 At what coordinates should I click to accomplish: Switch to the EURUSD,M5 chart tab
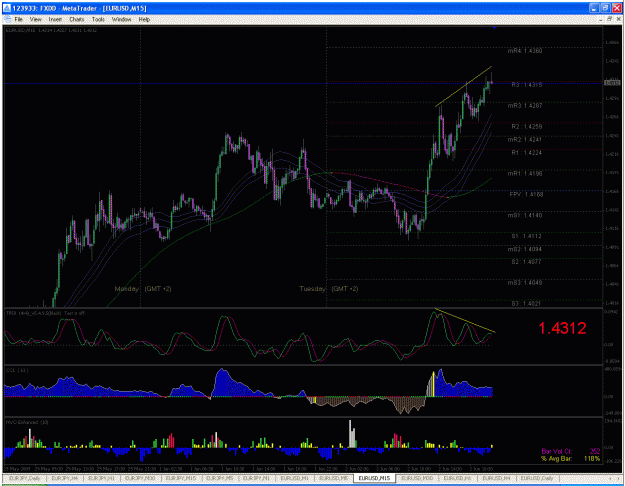tap(334, 478)
